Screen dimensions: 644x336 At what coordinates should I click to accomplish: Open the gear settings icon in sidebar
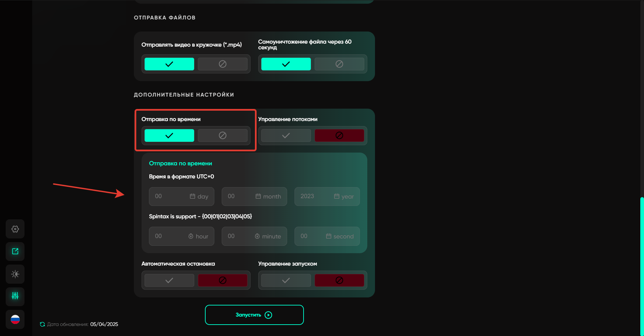[15, 229]
